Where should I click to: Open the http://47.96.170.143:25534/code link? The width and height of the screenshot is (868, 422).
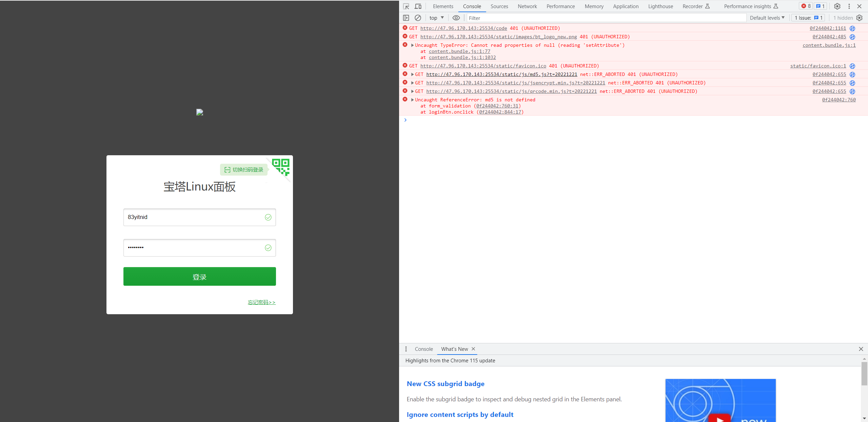pos(463,28)
